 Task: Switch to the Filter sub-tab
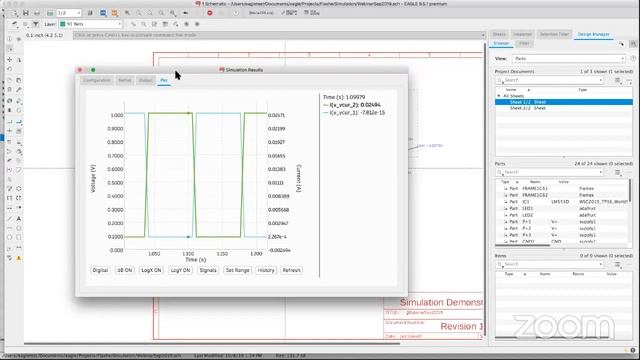tap(524, 43)
